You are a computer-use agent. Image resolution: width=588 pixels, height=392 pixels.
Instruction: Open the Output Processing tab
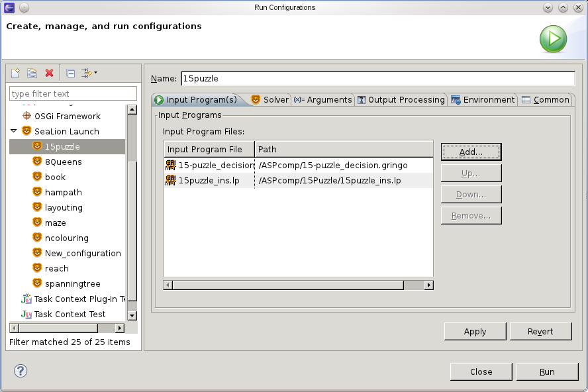[x=401, y=100]
